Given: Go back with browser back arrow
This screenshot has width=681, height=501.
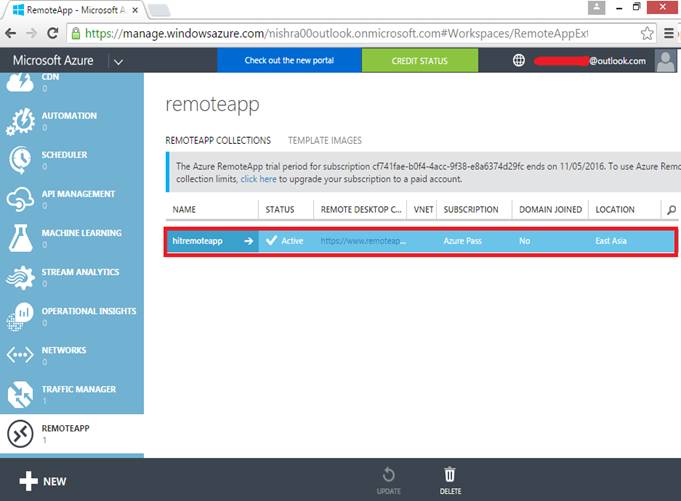Looking at the screenshot, I should coord(11,33).
